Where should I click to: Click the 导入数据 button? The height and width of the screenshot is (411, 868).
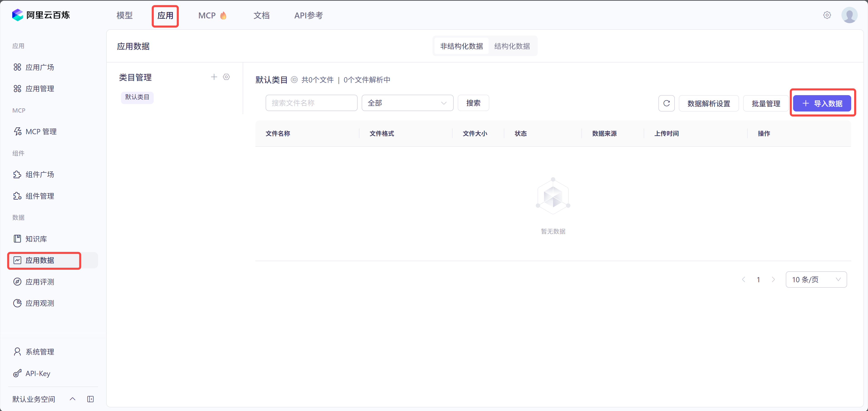coord(822,103)
